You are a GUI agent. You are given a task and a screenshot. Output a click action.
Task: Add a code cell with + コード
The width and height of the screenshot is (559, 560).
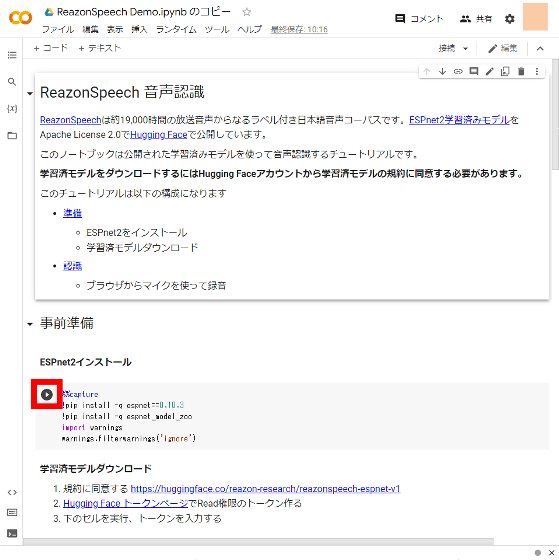pyautogui.click(x=50, y=48)
